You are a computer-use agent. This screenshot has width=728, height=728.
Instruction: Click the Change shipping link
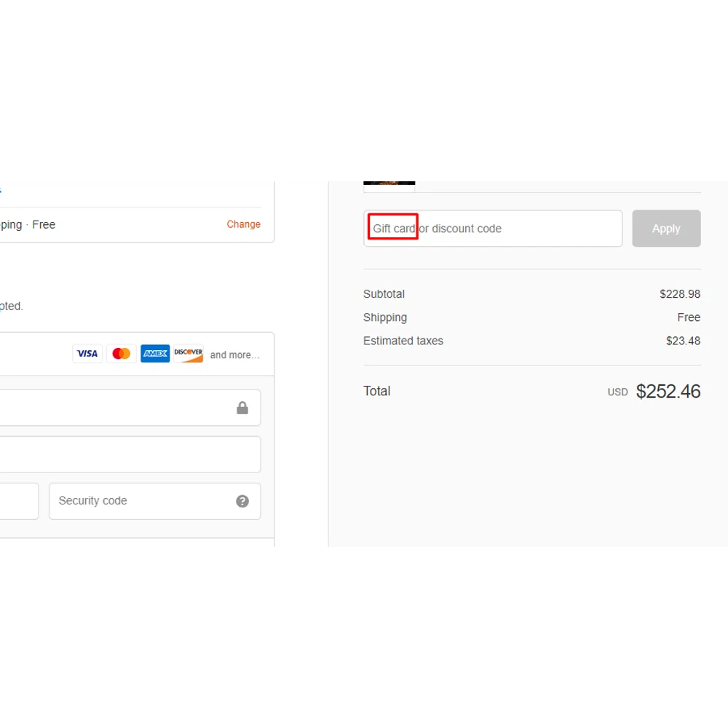[243, 224]
